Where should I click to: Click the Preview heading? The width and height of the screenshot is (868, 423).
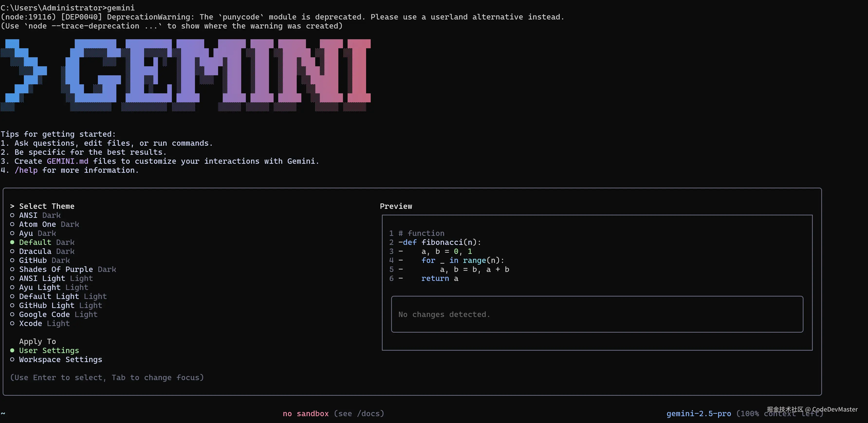click(396, 206)
